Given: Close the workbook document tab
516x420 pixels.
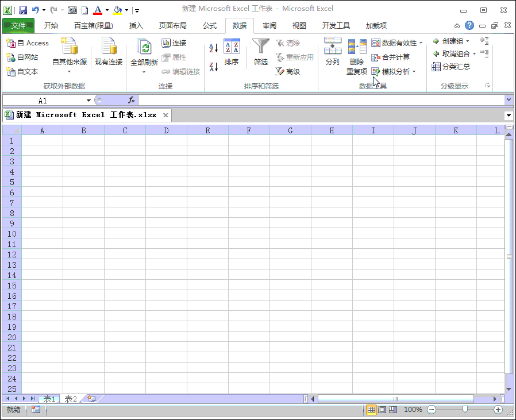Looking at the screenshot, I should point(166,115).
